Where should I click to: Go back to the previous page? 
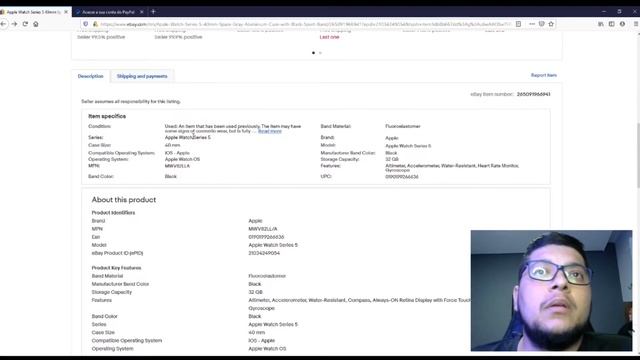pos(3,24)
